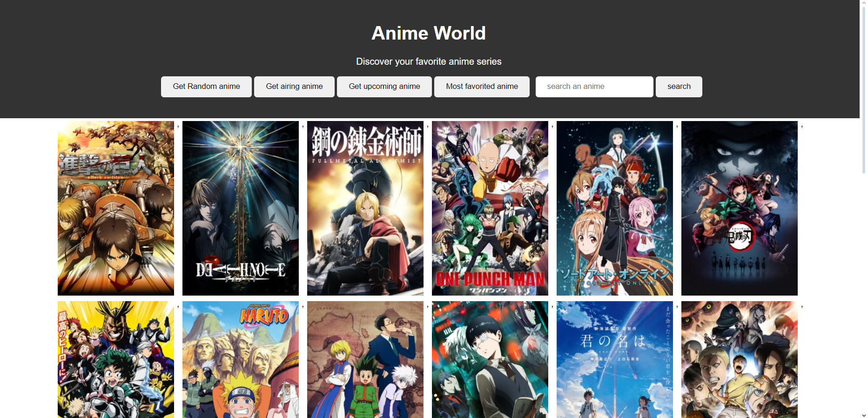This screenshot has height=418, width=868.
Task: Submit with the search button
Action: (x=679, y=87)
